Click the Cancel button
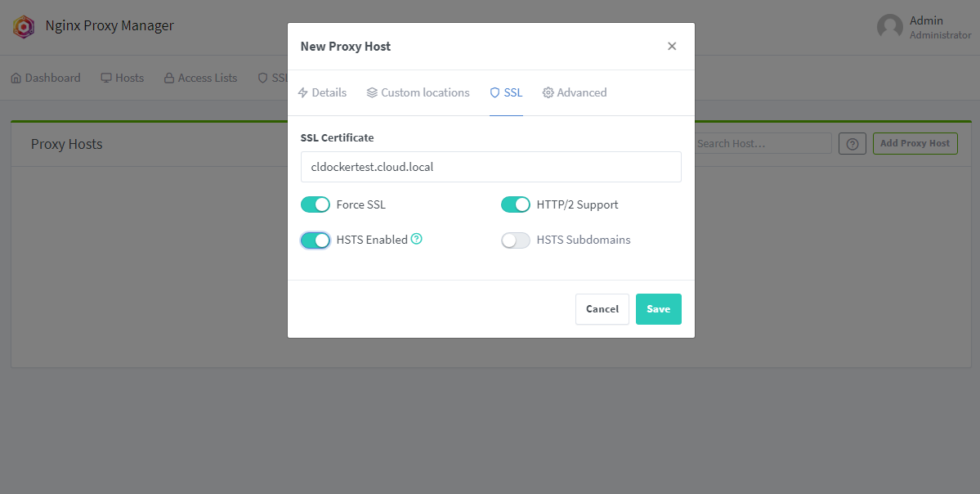980x494 pixels. [602, 309]
